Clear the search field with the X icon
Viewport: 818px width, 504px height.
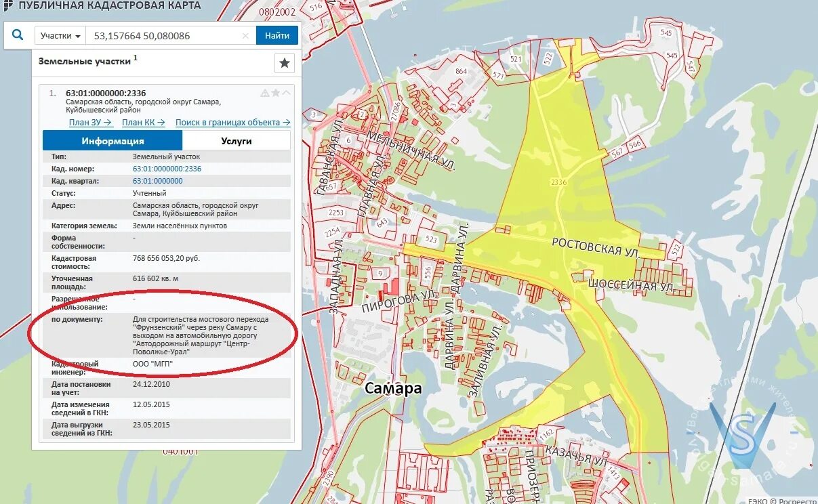(245, 35)
